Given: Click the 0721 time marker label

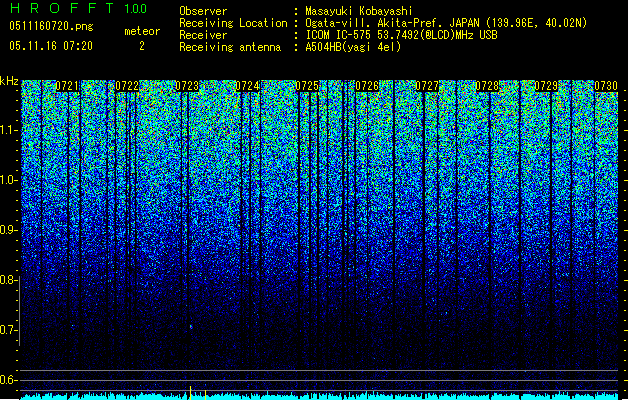Looking at the screenshot, I should [67, 86].
